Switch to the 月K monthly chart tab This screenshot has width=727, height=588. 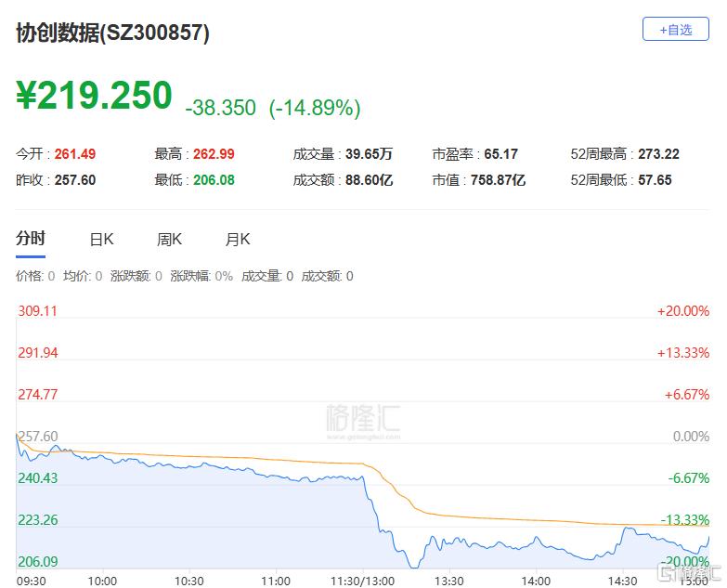(x=238, y=239)
